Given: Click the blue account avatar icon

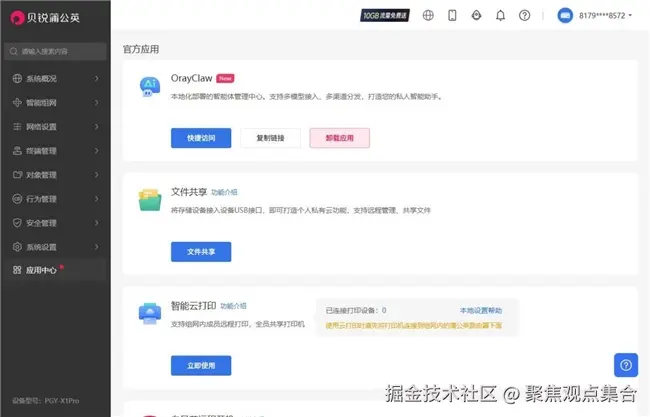Looking at the screenshot, I should pyautogui.click(x=565, y=16).
